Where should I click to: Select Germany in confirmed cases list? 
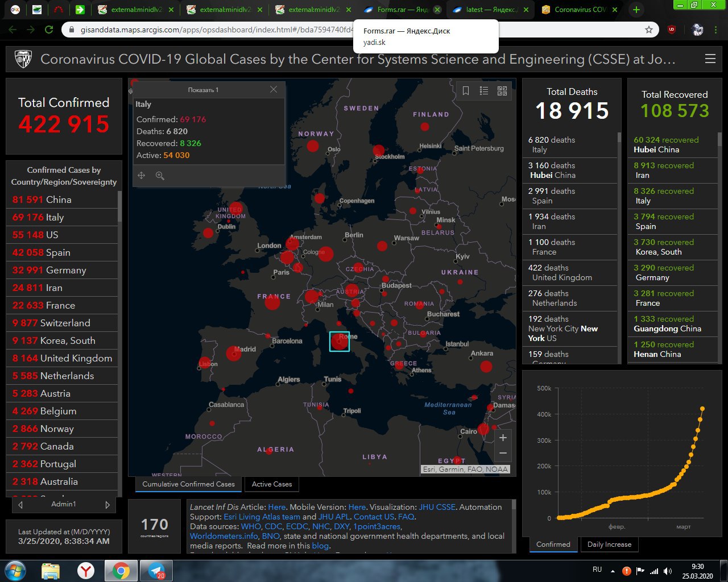(x=61, y=270)
